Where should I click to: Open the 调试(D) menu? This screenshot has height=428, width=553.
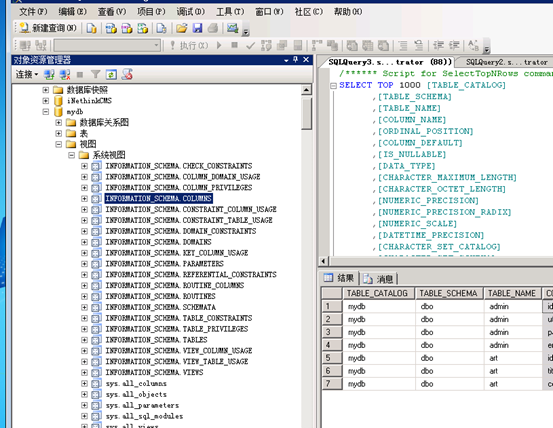(190, 12)
